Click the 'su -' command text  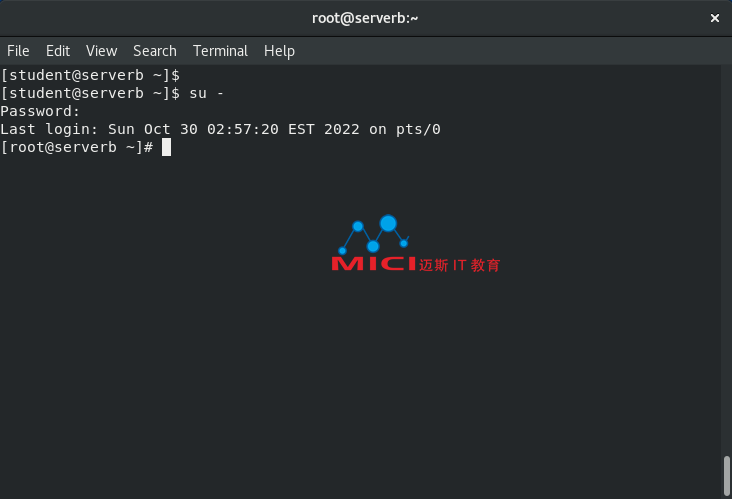click(206, 93)
